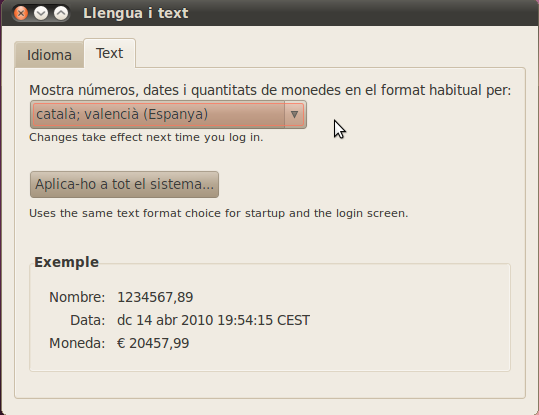The image size is (539, 415).
Task: Select the € 20457,99 currency example
Action: pyautogui.click(x=153, y=343)
